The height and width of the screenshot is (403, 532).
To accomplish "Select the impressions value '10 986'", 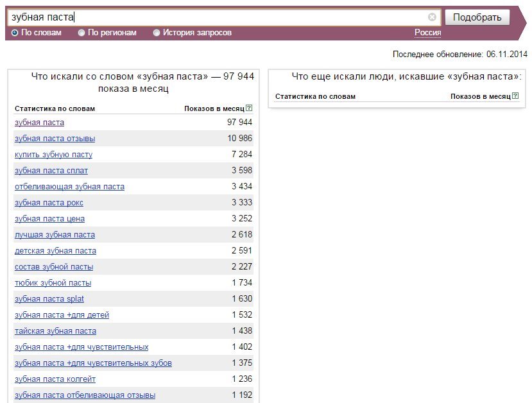I will coord(239,138).
